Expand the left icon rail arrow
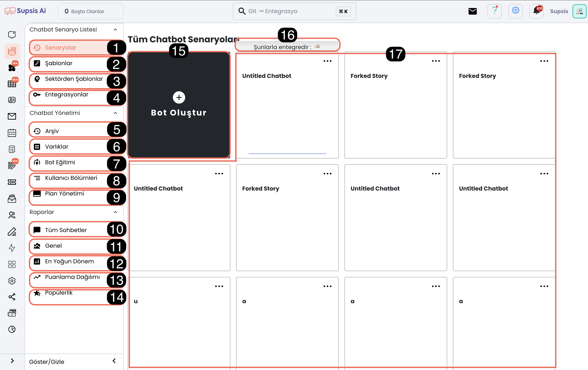The width and height of the screenshot is (588, 370). pyautogui.click(x=12, y=361)
